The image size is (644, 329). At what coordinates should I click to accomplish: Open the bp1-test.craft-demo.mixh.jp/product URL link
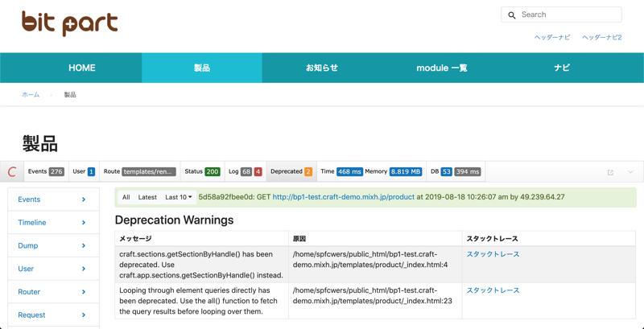[x=344, y=197]
